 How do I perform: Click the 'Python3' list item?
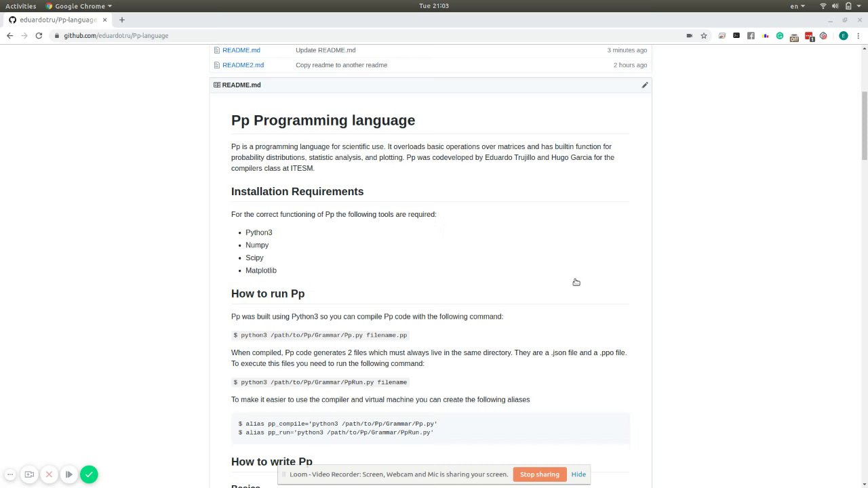click(x=259, y=232)
